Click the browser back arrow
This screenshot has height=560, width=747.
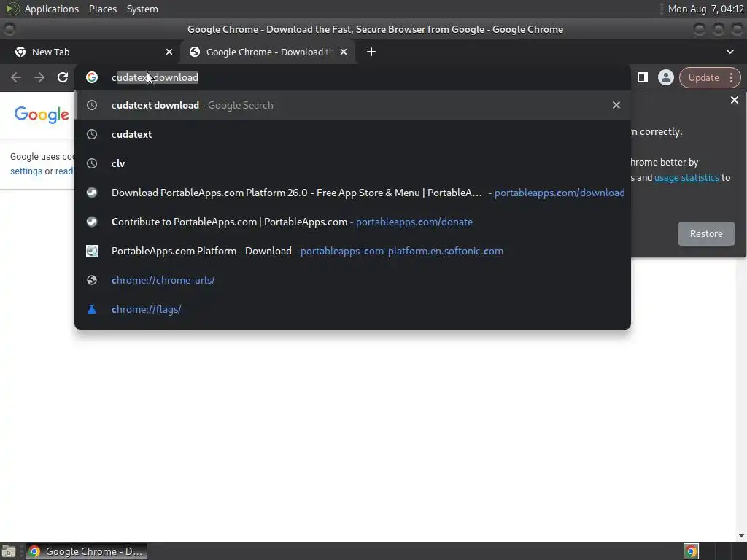16,77
